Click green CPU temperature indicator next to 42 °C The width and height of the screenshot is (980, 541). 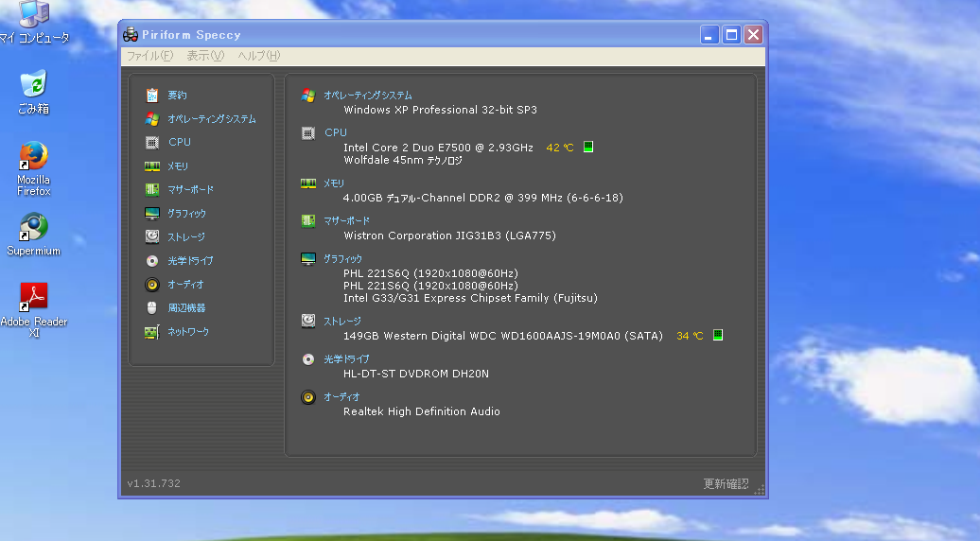tap(588, 147)
